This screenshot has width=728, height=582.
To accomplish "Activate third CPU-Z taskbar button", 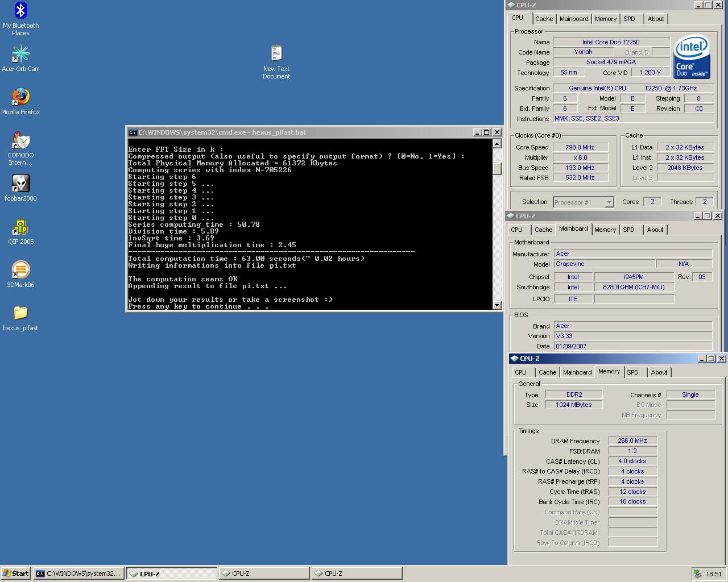I will [x=357, y=573].
